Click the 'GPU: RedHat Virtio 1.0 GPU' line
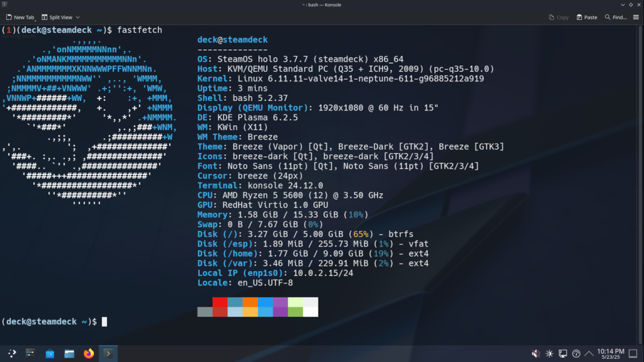Screen dimensions: 644x362 (x=263, y=205)
